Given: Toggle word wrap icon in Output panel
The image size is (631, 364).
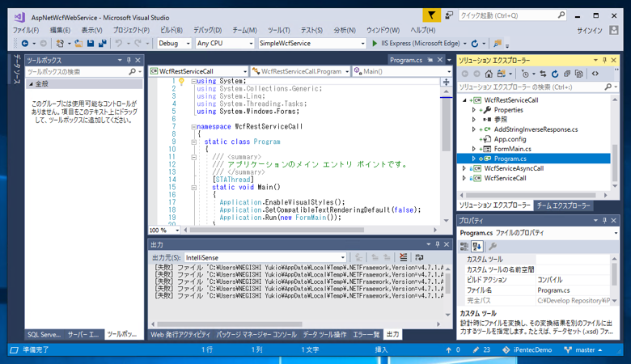Looking at the screenshot, I should [419, 257].
